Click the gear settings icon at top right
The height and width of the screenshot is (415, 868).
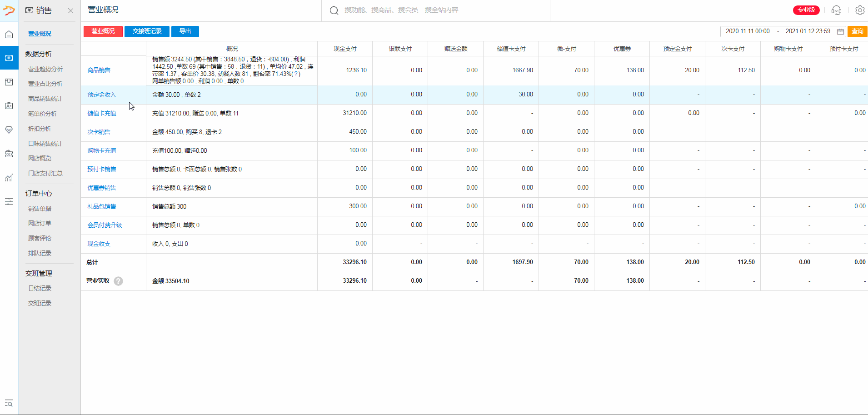[859, 10]
